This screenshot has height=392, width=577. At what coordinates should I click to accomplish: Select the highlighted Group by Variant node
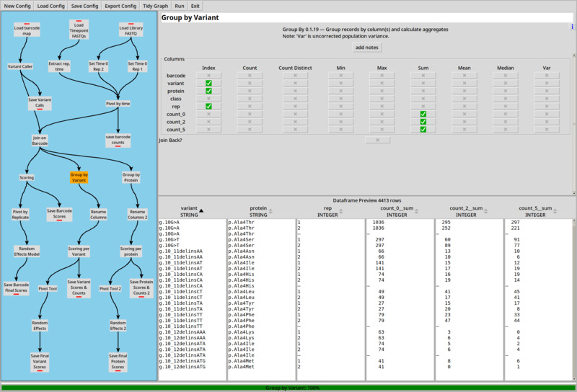[79, 177]
